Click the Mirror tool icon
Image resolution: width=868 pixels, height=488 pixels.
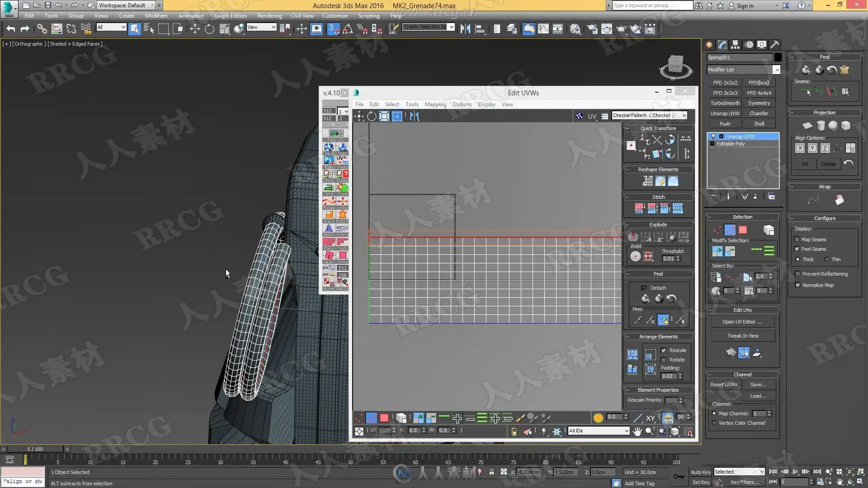tap(465, 29)
